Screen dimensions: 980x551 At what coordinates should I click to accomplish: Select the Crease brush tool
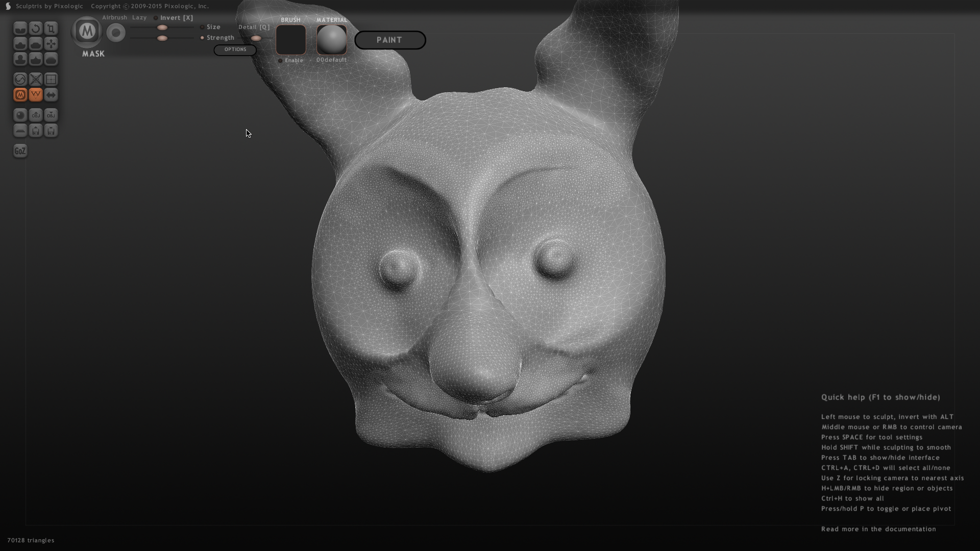point(20,29)
